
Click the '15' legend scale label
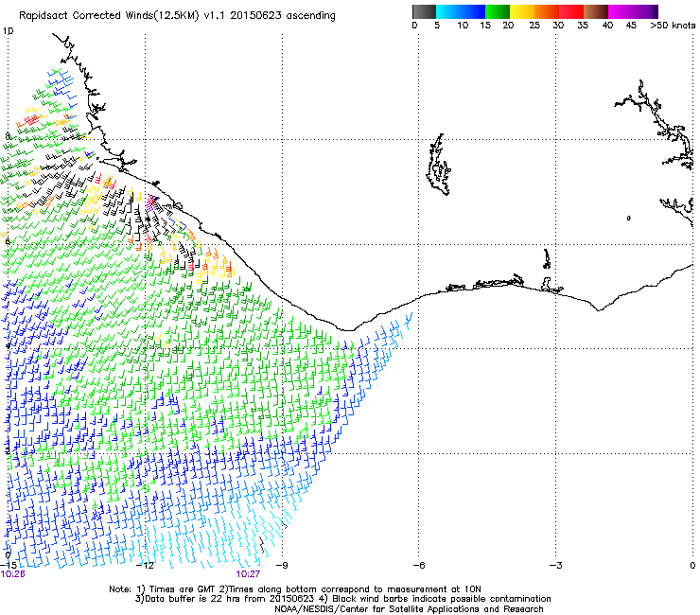[485, 26]
